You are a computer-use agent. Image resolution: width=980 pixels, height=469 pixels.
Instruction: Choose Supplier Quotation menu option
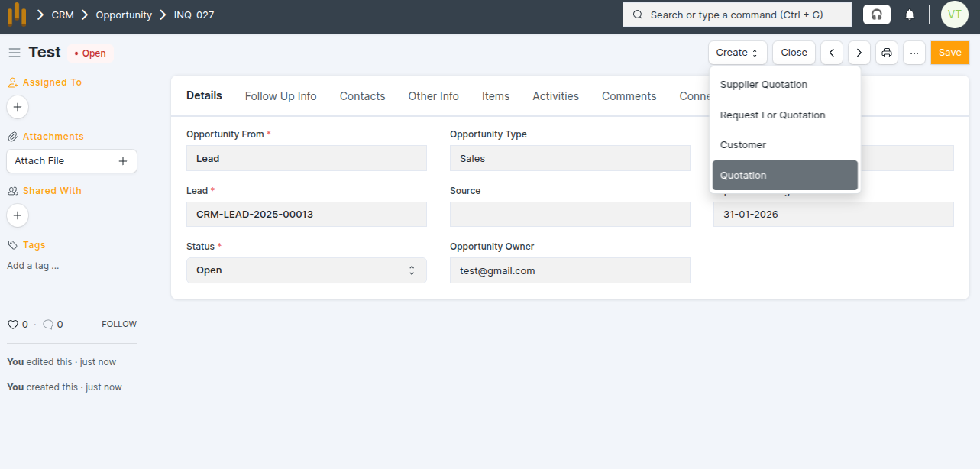click(x=764, y=85)
